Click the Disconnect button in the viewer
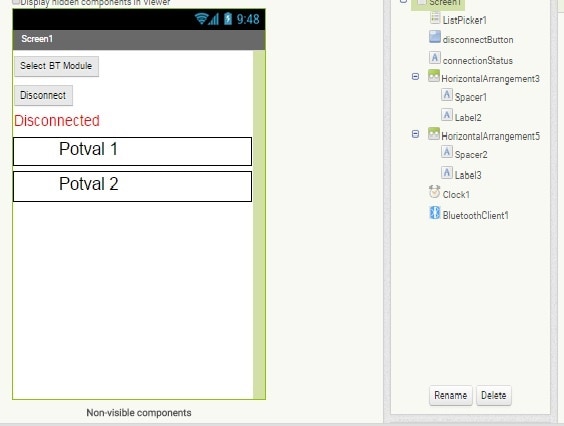This screenshot has height=426, width=564. 43,95
